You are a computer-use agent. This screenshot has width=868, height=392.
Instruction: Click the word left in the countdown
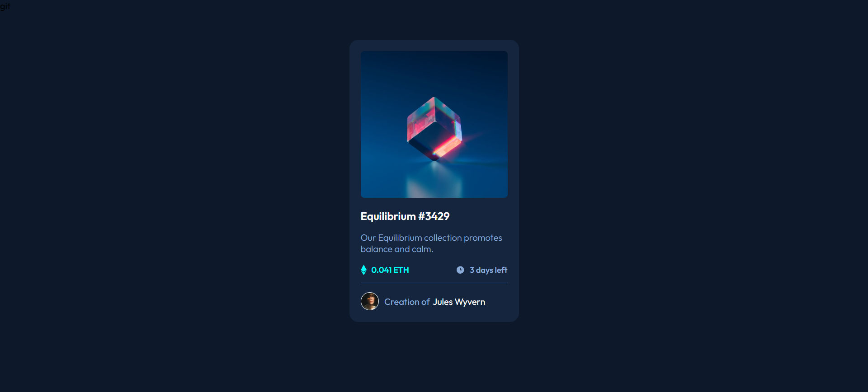point(501,270)
